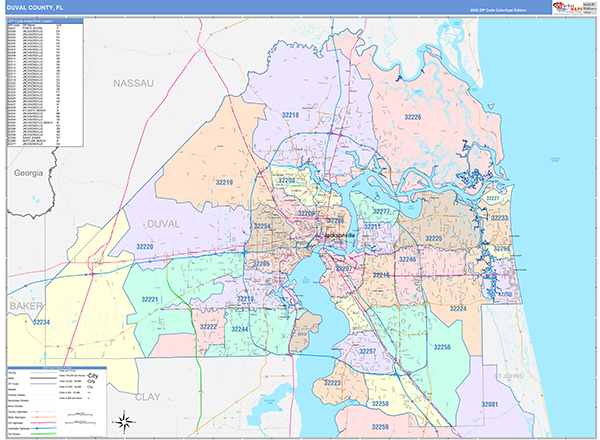Viewport: 600px width, 440px height.
Task: Select ZIP code 32210 label
Action: (x=245, y=299)
